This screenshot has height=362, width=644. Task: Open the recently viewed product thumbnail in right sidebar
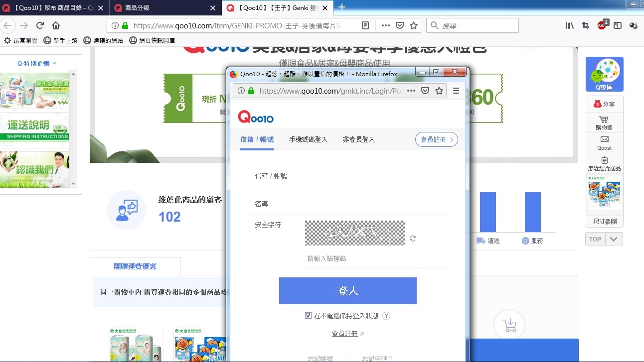click(605, 193)
